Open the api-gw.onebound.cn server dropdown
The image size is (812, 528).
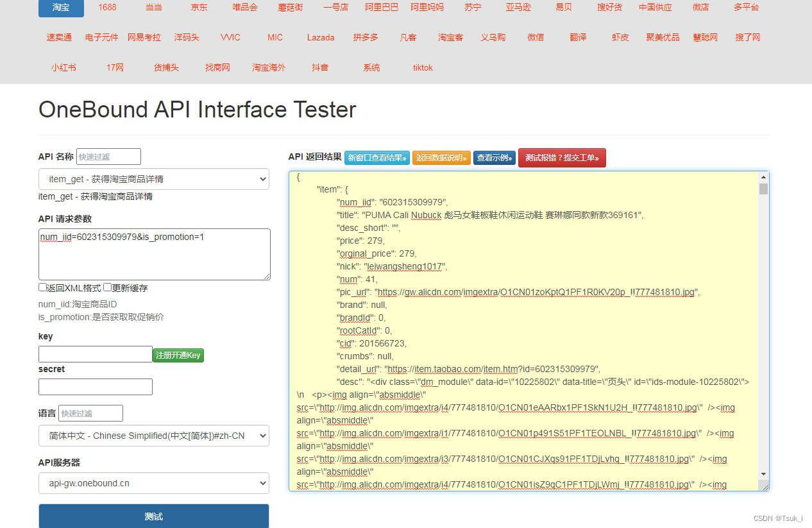pos(154,483)
